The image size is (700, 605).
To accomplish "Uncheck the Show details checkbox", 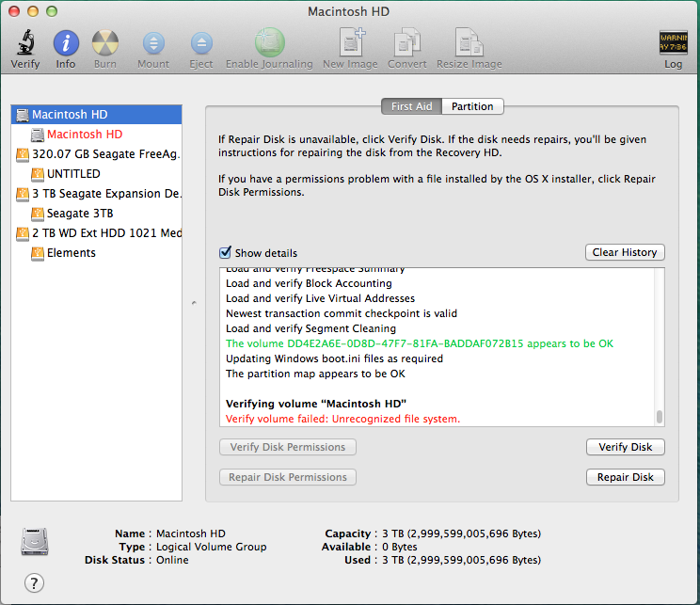I will pyautogui.click(x=225, y=253).
